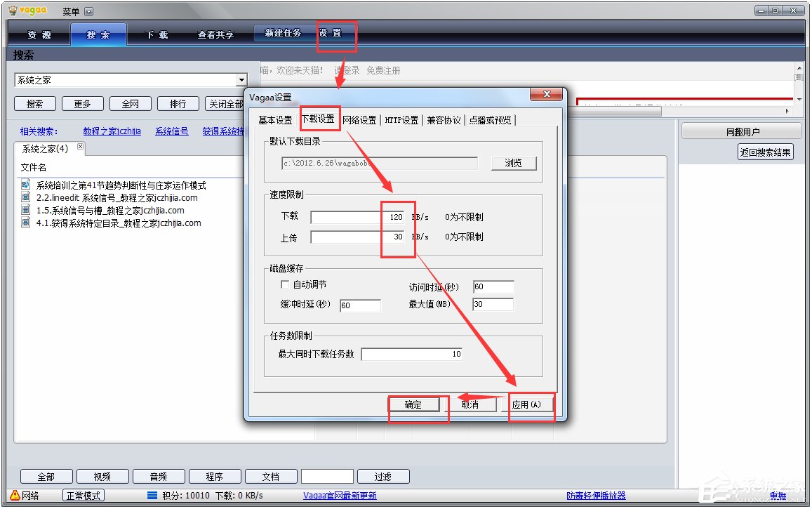Close the 系统之家(4) results tab
Screen dimensions: 812x509
coord(80,147)
